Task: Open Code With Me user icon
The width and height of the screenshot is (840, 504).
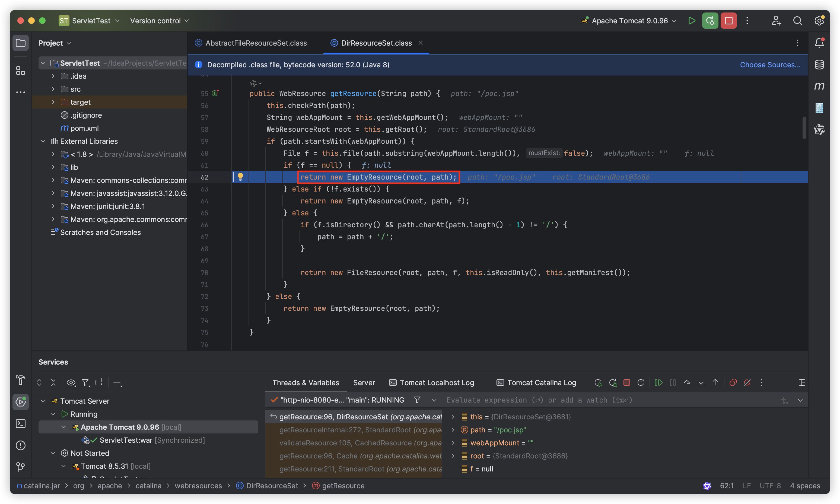Action: tap(776, 21)
